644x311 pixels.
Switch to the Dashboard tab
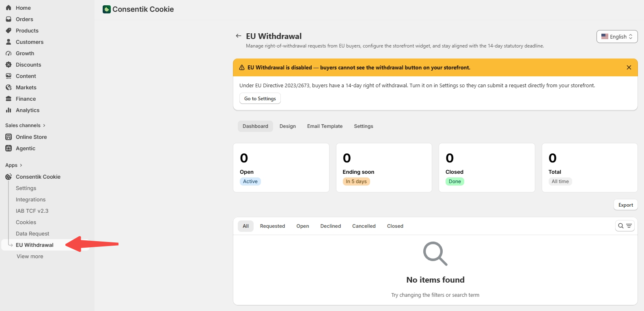click(255, 126)
